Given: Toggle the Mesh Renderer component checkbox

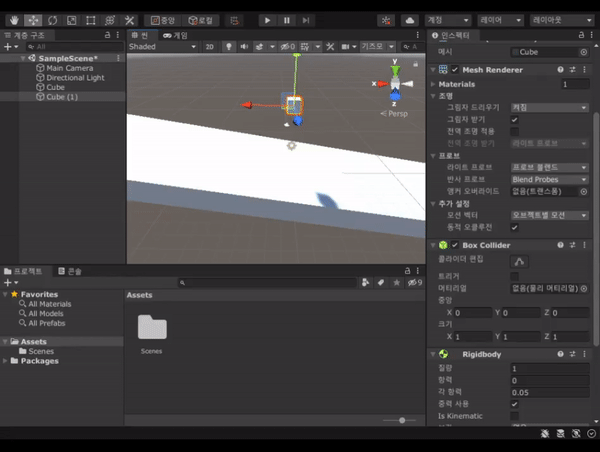Looking at the screenshot, I should click(x=455, y=70).
